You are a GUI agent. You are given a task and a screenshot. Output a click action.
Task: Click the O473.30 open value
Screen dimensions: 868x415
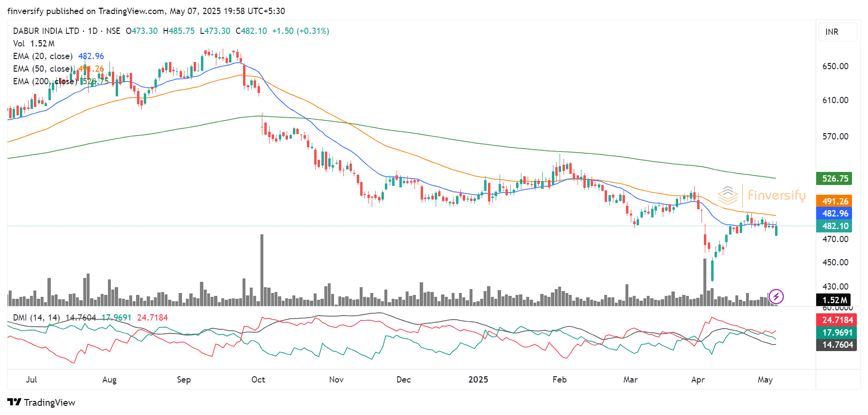142,31
